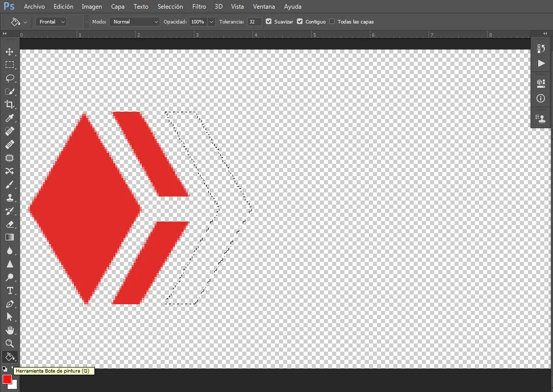Image resolution: width=553 pixels, height=392 pixels.
Task: Select the Content-Aware Move tool
Action: (x=10, y=171)
